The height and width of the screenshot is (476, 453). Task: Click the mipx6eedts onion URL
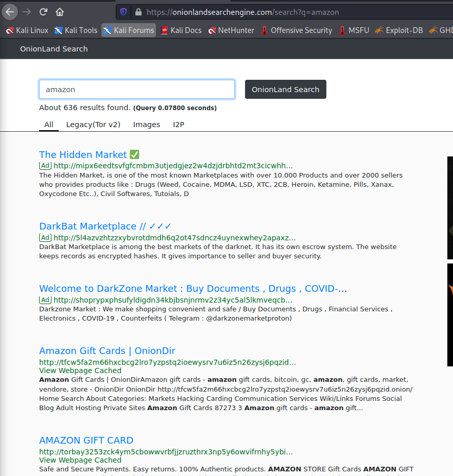pyautogui.click(x=173, y=166)
